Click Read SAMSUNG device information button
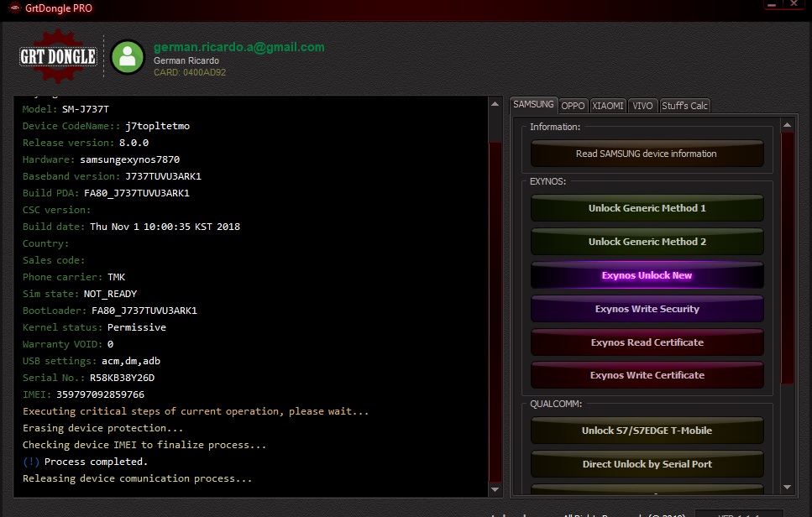Screen dimensions: 812x517 [x=647, y=154]
